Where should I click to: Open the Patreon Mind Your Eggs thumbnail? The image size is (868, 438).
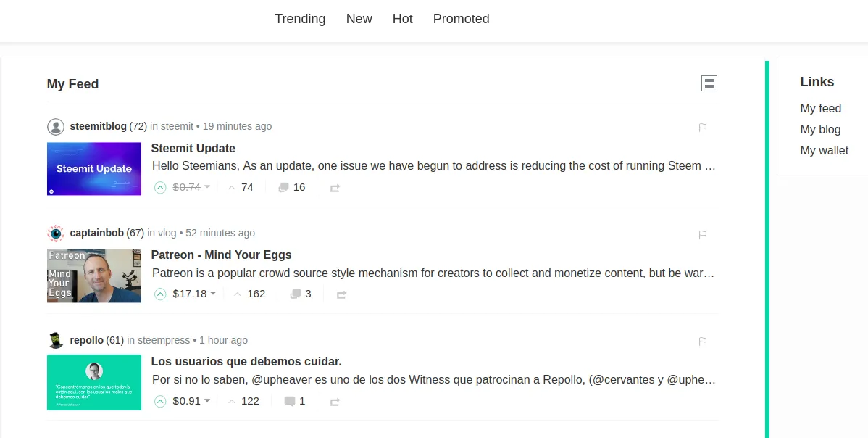click(94, 276)
